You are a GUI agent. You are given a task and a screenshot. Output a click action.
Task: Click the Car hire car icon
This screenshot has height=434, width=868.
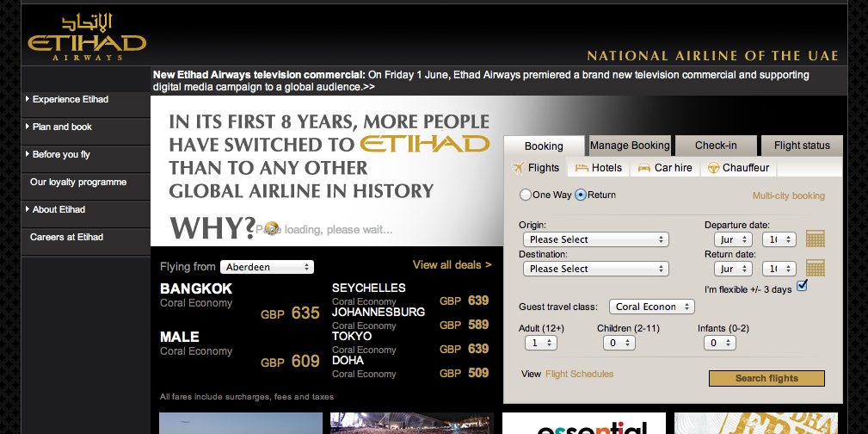pyautogui.click(x=643, y=167)
